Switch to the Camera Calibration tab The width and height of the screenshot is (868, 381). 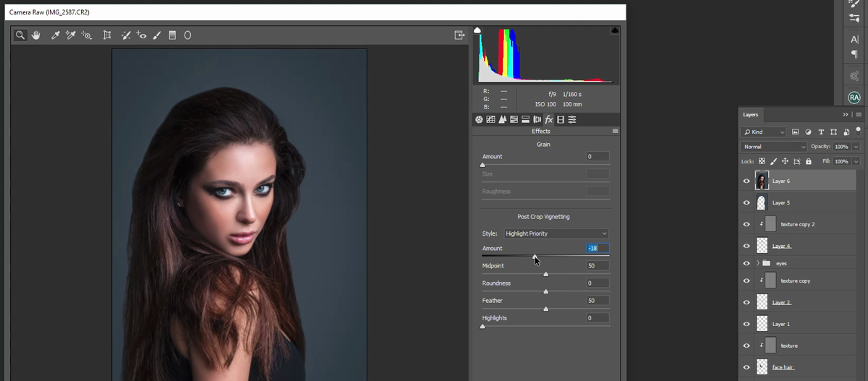click(561, 119)
